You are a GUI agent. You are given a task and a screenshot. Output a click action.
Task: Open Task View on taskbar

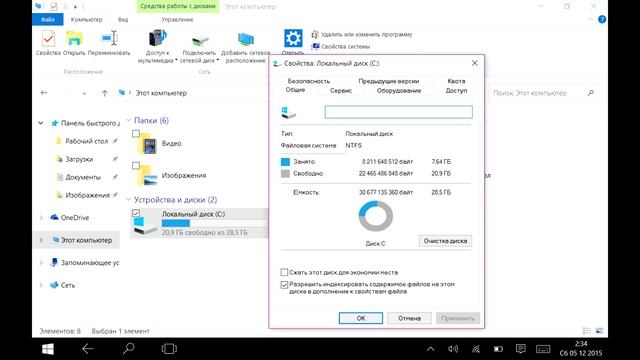click(169, 349)
